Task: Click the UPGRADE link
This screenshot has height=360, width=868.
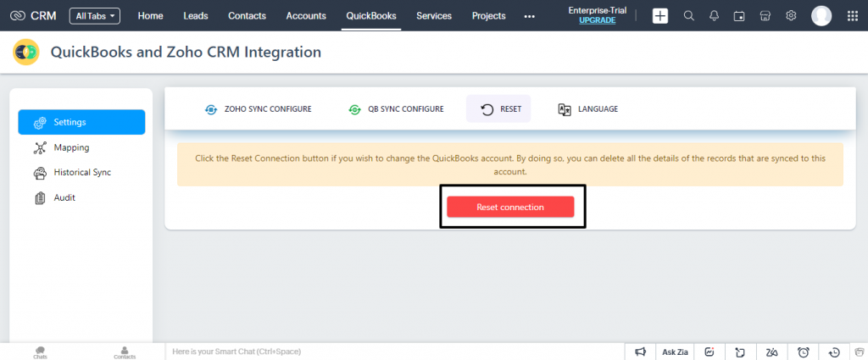Action: pos(598,20)
